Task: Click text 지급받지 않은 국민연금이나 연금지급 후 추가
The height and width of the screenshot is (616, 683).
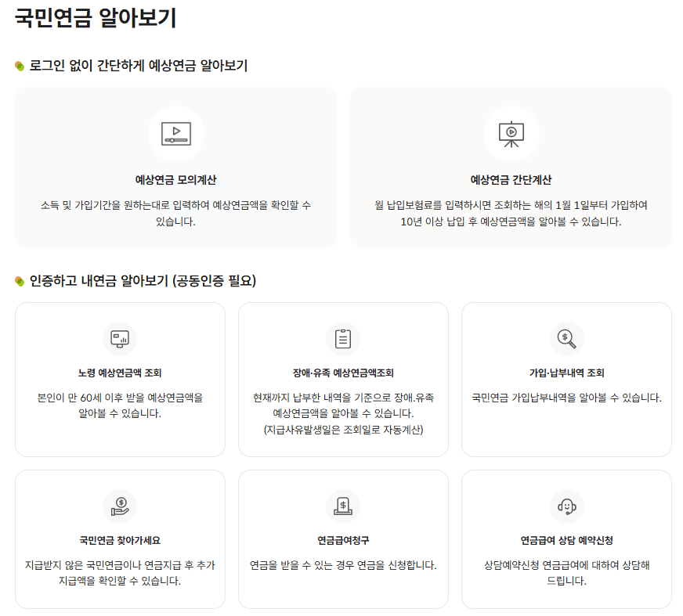Action: pyautogui.click(x=120, y=565)
